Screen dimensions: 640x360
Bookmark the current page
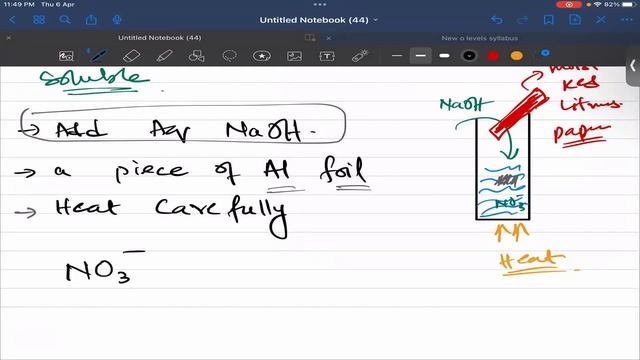(x=549, y=20)
